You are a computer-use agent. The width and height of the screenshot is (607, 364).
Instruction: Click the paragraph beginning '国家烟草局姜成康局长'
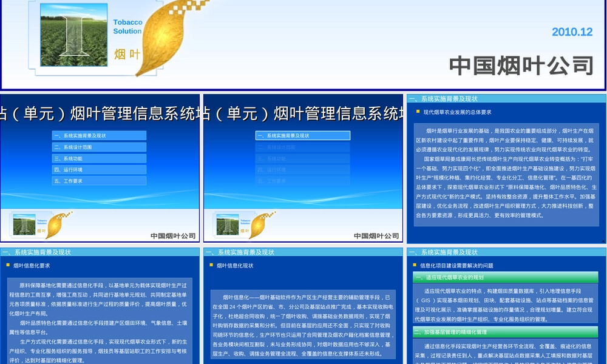(506, 187)
